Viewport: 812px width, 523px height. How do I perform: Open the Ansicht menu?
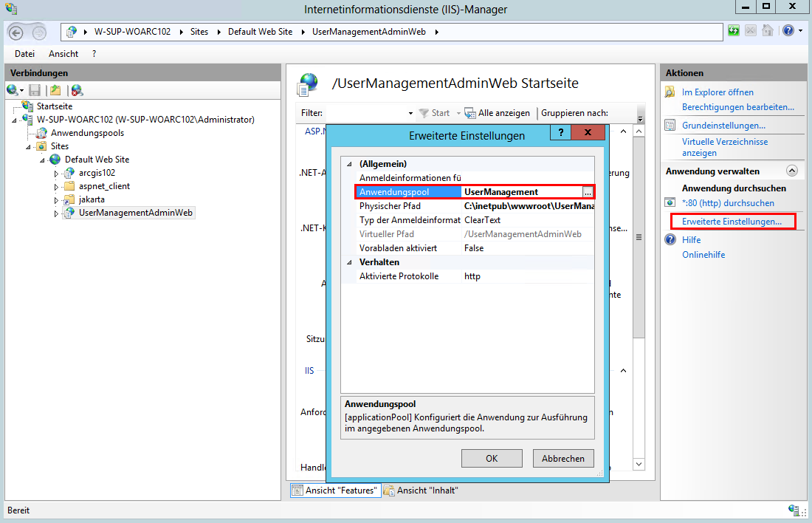coord(63,53)
